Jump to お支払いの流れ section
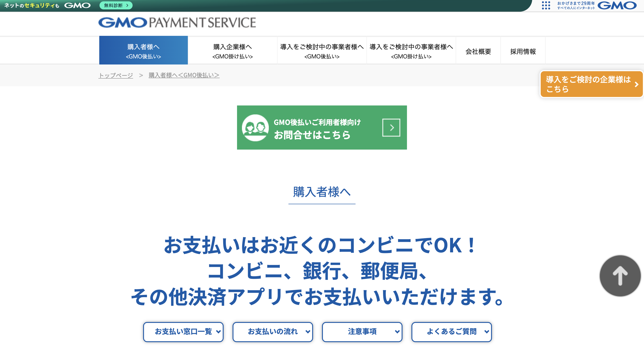This screenshot has height=352, width=644. coord(273,332)
